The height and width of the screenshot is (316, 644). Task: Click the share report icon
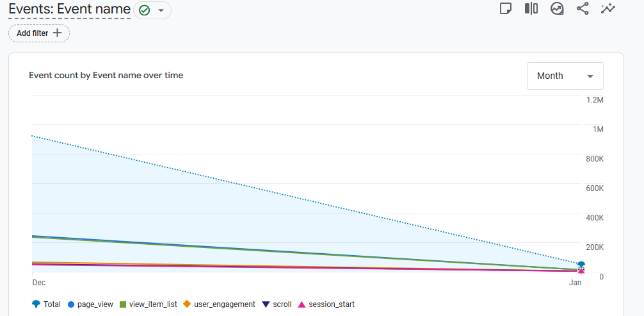pyautogui.click(x=583, y=9)
